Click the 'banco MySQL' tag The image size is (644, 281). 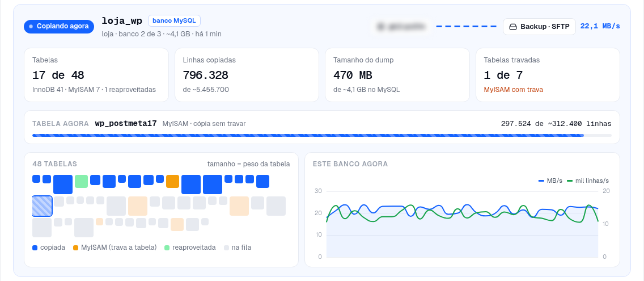[x=174, y=20]
